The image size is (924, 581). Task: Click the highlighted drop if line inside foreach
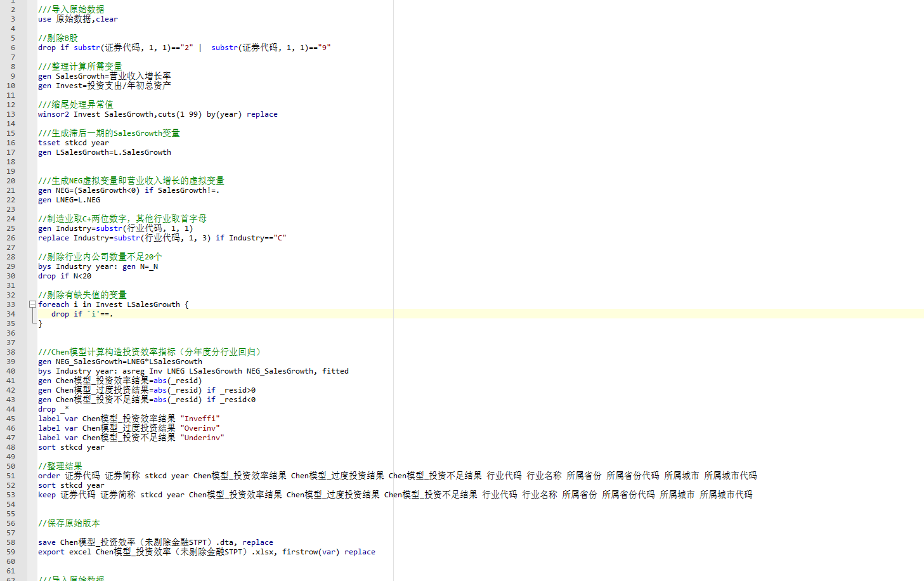click(82, 314)
